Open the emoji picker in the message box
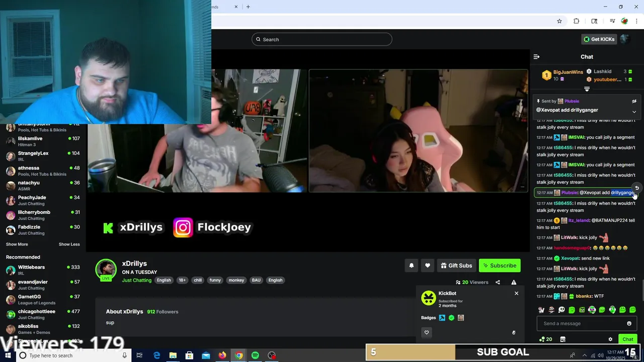 (x=629, y=323)
